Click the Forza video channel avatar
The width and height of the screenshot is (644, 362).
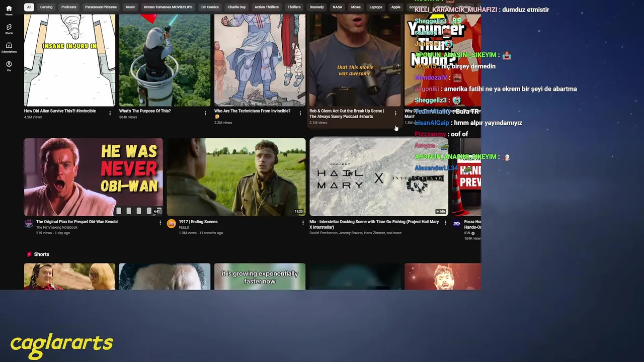[x=456, y=224]
